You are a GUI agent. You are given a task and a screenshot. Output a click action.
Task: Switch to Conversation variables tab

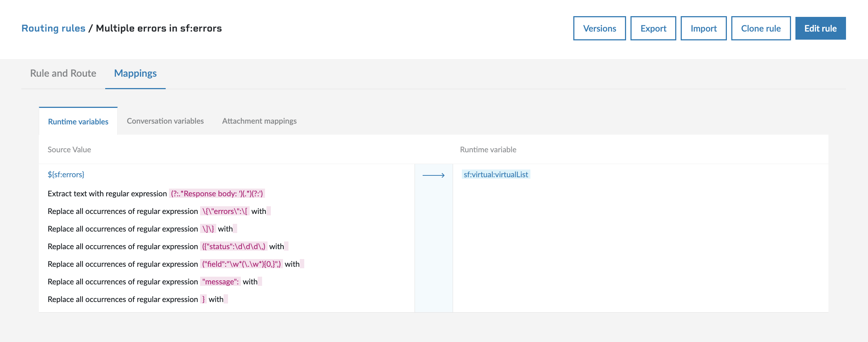(x=165, y=121)
